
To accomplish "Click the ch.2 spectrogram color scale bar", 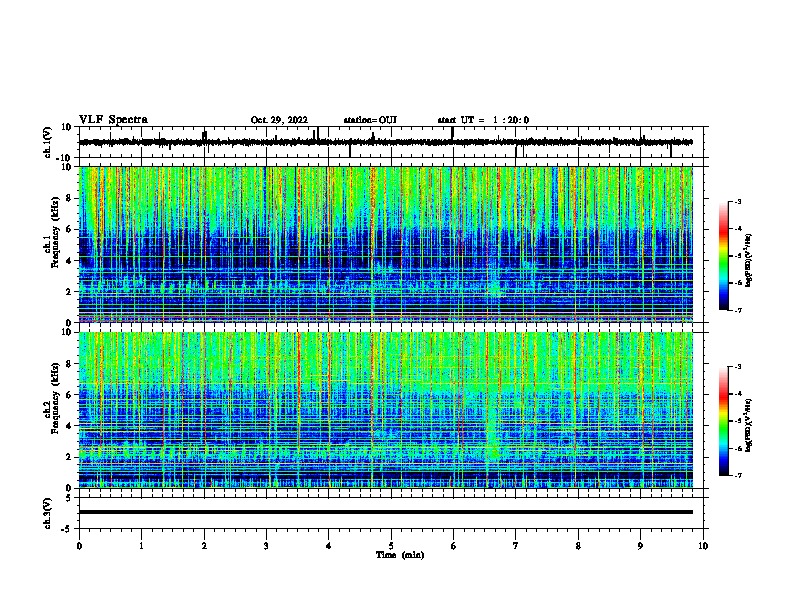I will coord(724,421).
